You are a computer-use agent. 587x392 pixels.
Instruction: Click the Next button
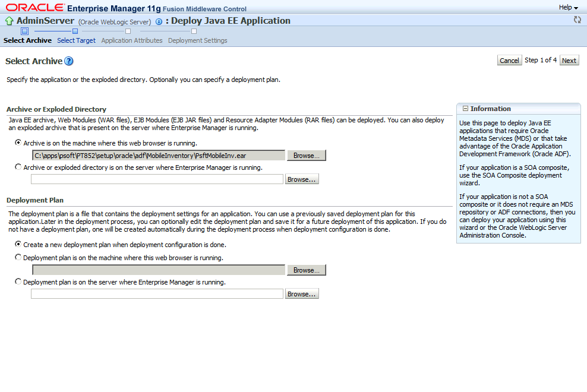click(569, 60)
